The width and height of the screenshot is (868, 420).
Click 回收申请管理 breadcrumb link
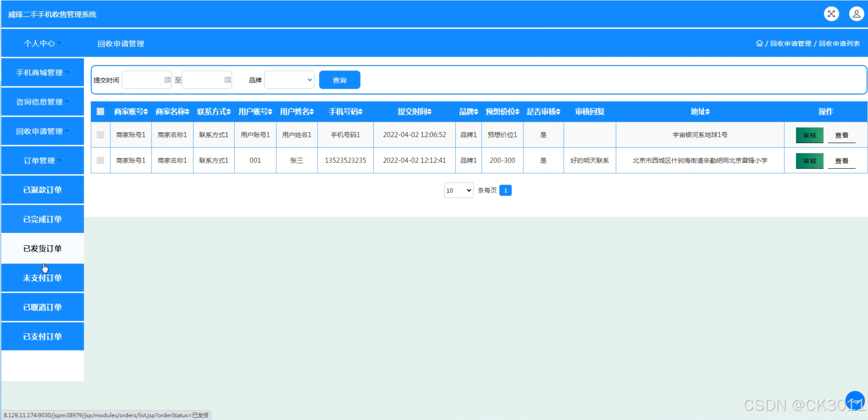790,43
